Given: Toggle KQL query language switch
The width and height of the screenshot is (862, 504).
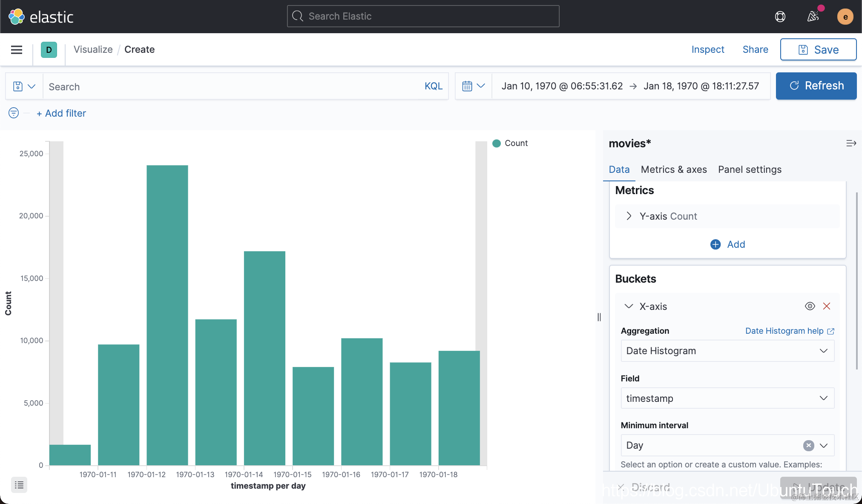Looking at the screenshot, I should pyautogui.click(x=433, y=86).
